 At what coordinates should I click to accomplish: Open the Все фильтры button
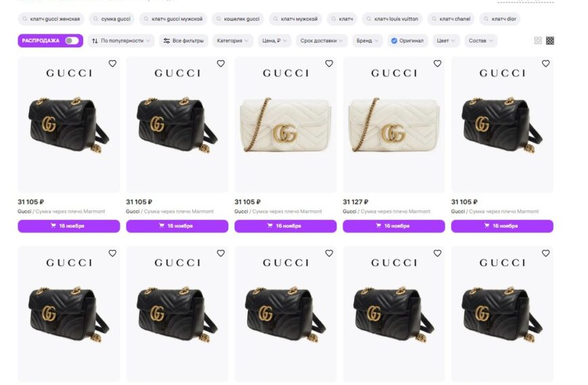184,41
